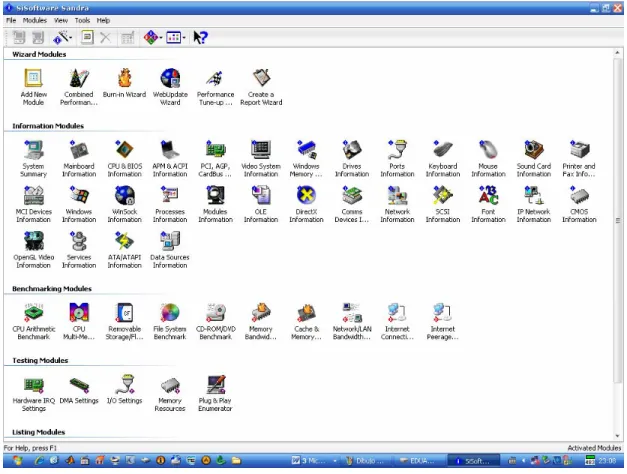This screenshot has width=627, height=474.
Task: Expand the view style toolbar dropdown
Action: pyautogui.click(x=184, y=38)
